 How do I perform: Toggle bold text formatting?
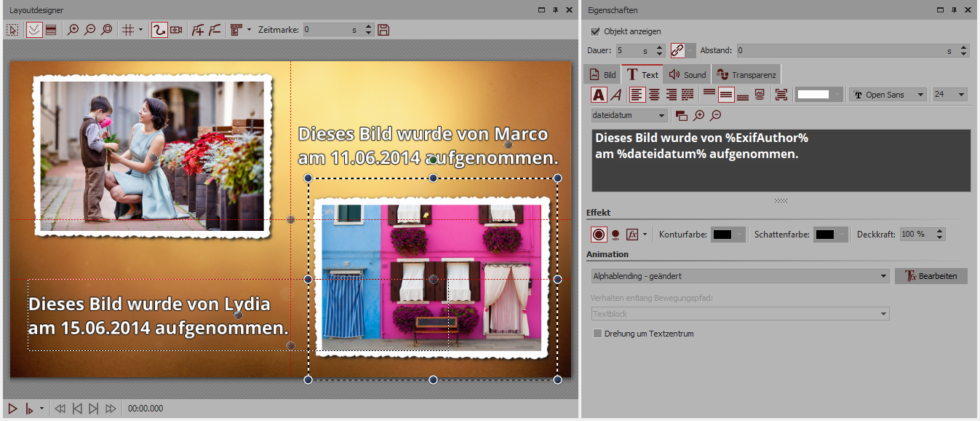click(598, 95)
